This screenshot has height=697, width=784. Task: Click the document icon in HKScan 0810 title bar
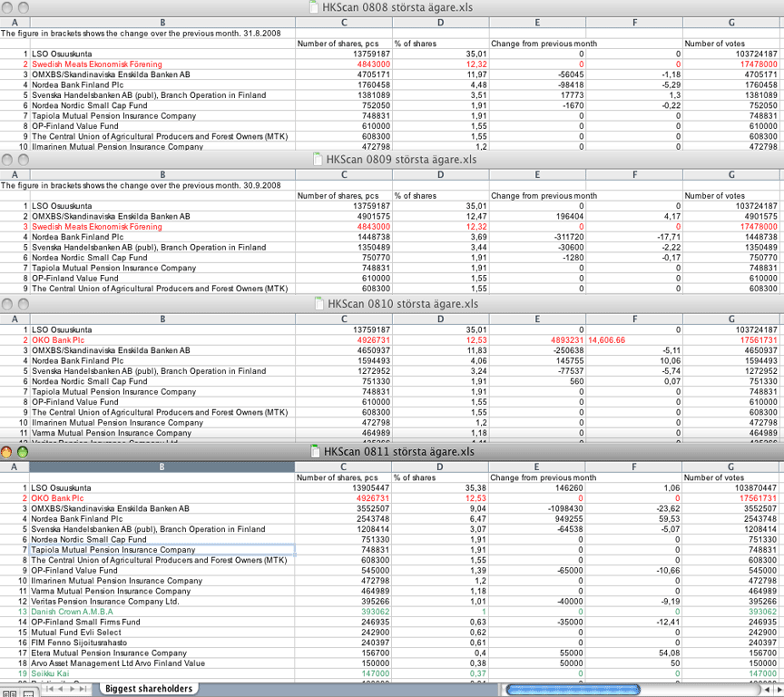coord(319,303)
